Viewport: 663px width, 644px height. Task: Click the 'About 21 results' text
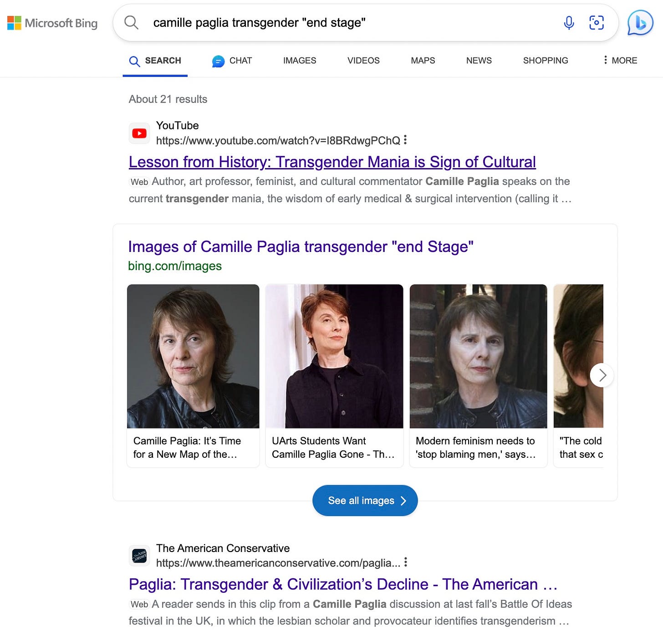[168, 99]
